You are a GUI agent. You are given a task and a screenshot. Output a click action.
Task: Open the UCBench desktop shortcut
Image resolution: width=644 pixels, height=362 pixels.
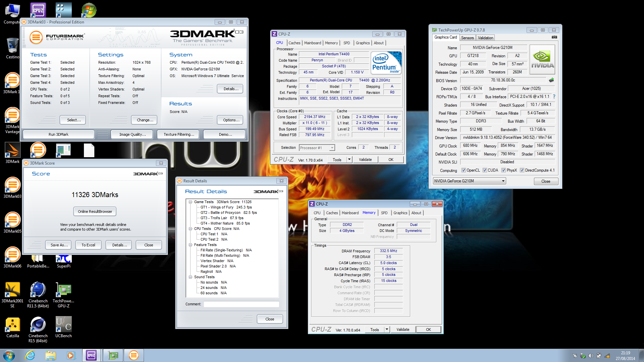click(x=63, y=327)
